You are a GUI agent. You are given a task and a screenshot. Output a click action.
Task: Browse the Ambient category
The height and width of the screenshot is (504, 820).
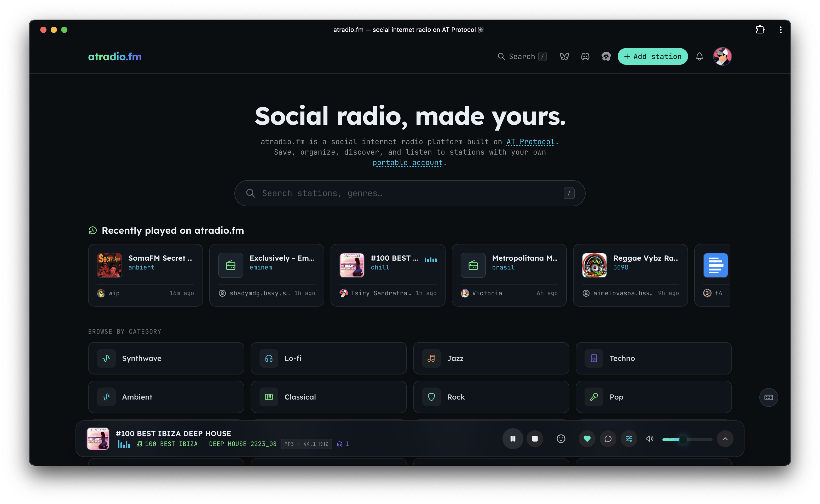click(166, 397)
